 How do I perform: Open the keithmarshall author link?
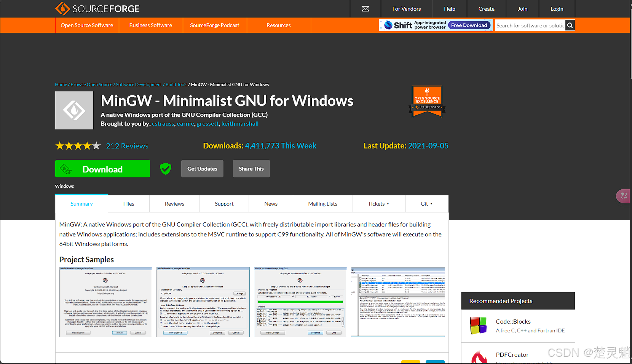(240, 124)
